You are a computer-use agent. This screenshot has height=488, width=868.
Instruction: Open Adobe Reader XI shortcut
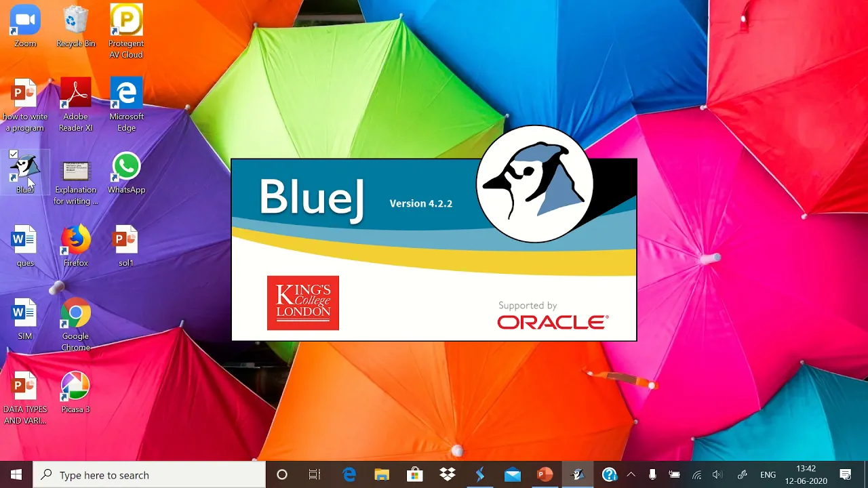click(x=76, y=104)
